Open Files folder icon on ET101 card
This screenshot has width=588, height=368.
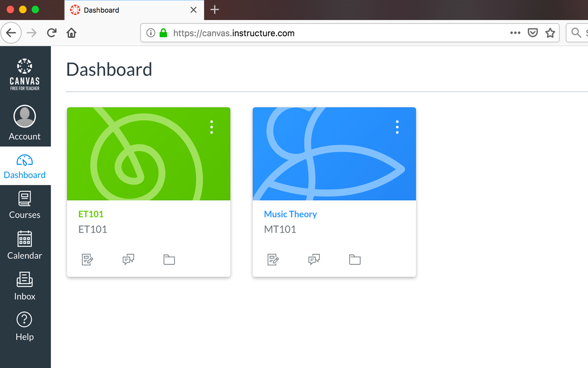169,260
